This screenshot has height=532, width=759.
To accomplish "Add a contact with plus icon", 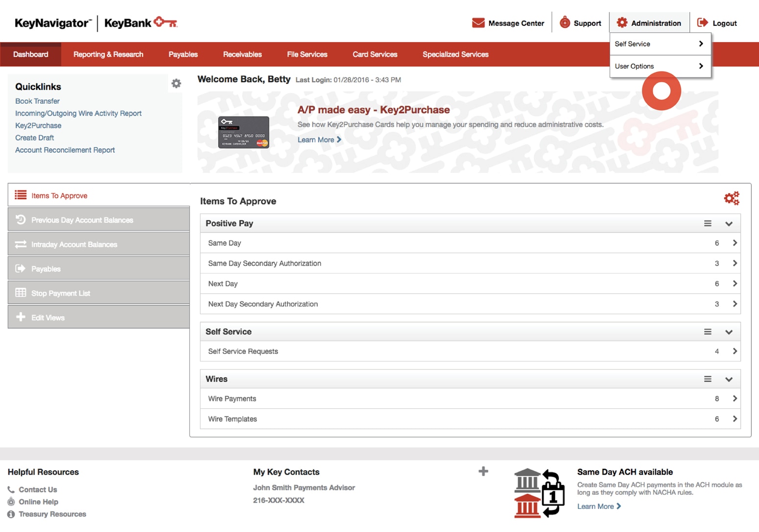I will point(483,471).
